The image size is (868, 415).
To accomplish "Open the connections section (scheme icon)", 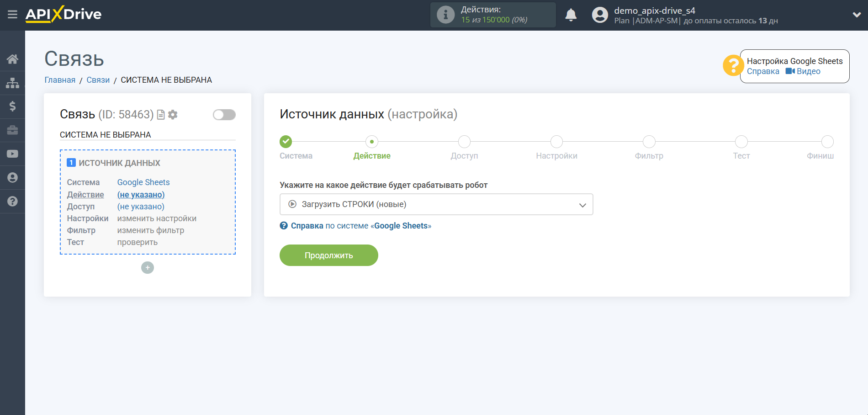I will pos(12,82).
